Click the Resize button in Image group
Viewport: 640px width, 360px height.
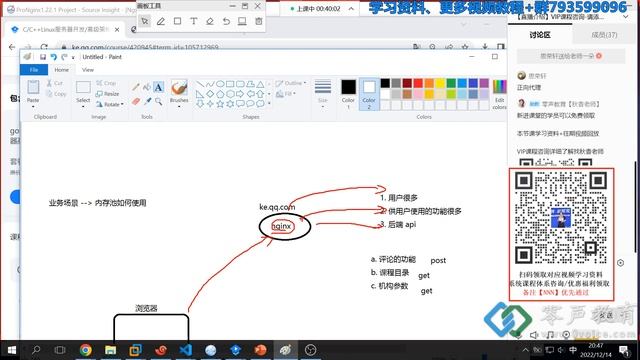[x=107, y=93]
